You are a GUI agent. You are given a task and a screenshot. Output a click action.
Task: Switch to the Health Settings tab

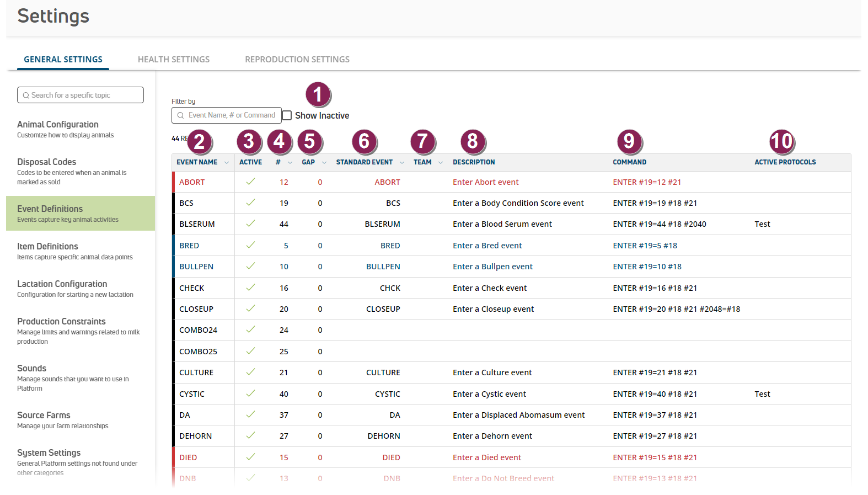click(174, 60)
